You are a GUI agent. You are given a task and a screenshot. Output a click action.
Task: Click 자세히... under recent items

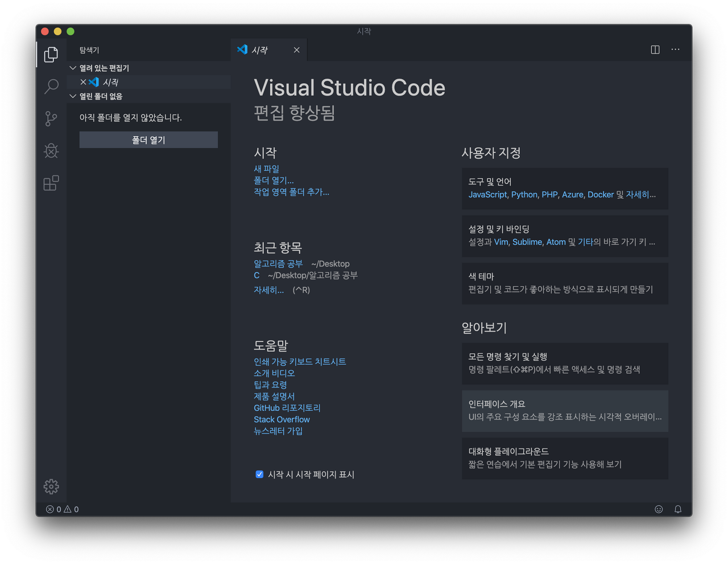[x=268, y=290]
